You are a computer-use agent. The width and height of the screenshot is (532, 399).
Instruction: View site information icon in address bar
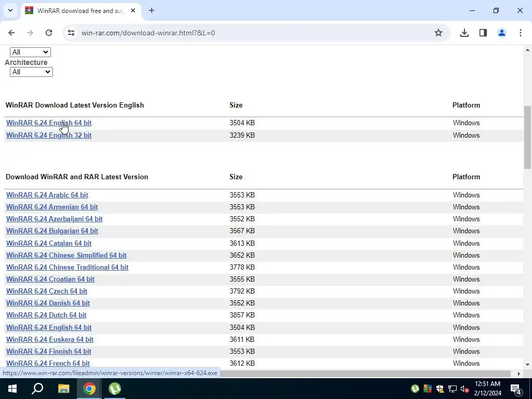click(71, 33)
